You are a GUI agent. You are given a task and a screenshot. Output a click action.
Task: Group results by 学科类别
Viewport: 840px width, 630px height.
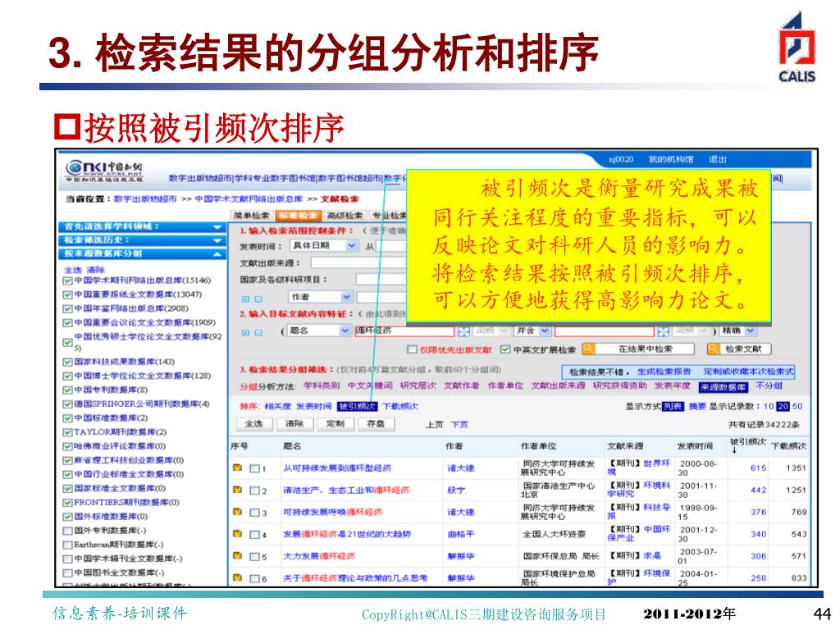click(322, 386)
